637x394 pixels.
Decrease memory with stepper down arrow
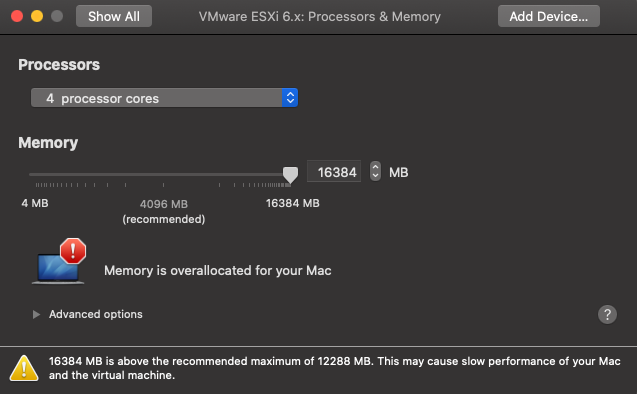[375, 176]
